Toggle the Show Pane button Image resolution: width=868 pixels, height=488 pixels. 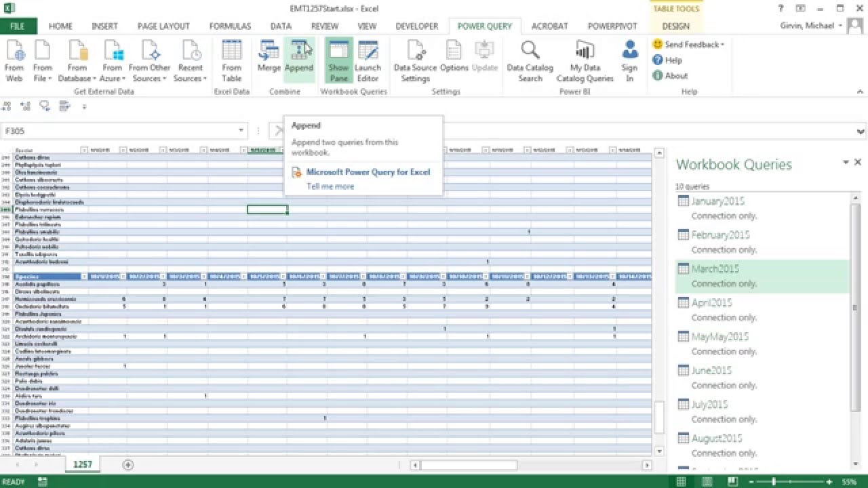tap(338, 61)
